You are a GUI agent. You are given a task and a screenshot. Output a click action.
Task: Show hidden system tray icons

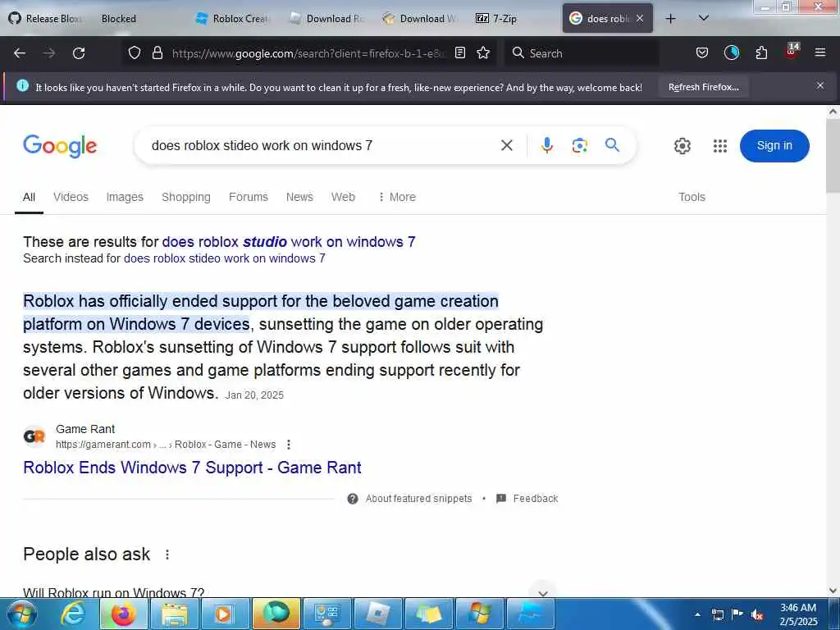click(697, 614)
